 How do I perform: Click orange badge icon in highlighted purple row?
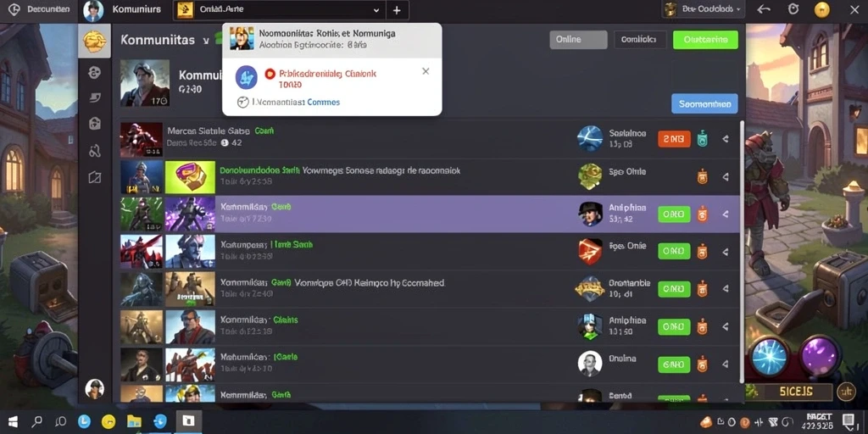(702, 214)
